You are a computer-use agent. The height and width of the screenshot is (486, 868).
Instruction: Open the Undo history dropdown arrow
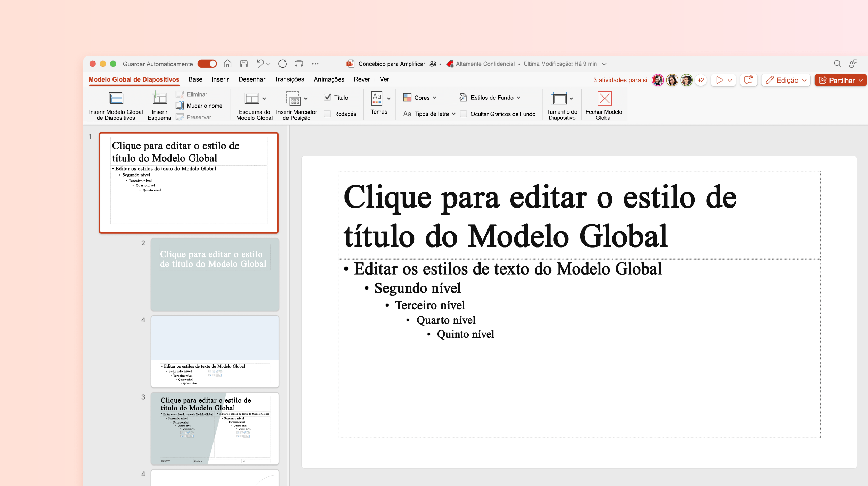coord(268,64)
